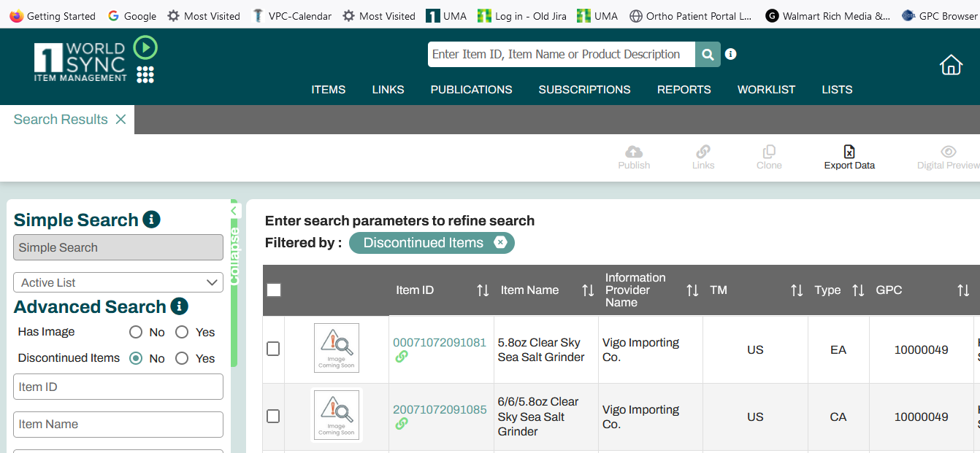Viewport: 980px width, 453px height.
Task: Click the Publish cloud icon
Action: [x=634, y=152]
